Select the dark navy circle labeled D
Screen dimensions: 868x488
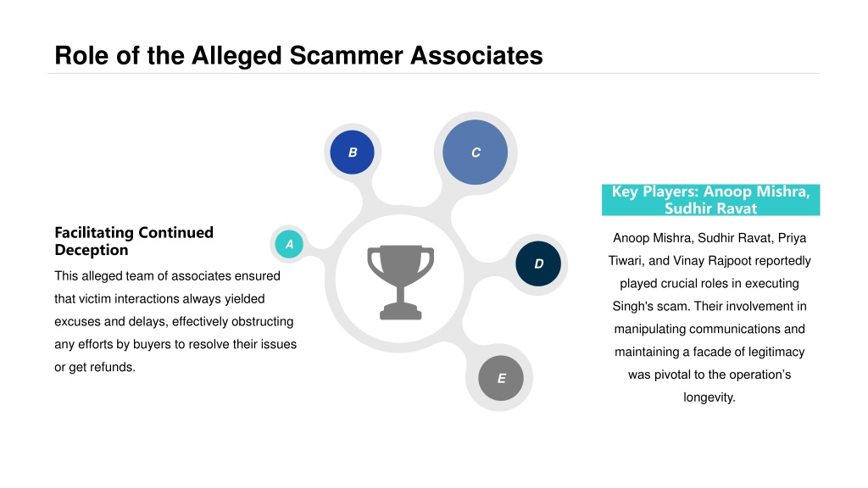click(x=538, y=264)
